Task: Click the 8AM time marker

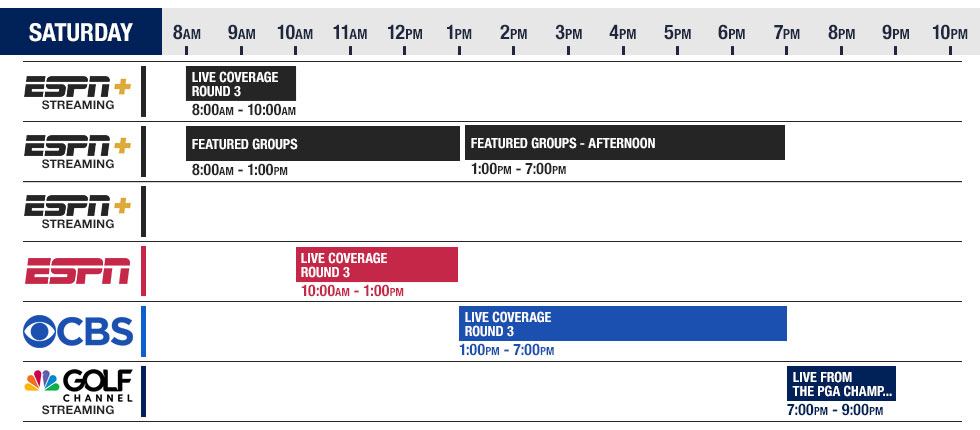Action: (186, 33)
